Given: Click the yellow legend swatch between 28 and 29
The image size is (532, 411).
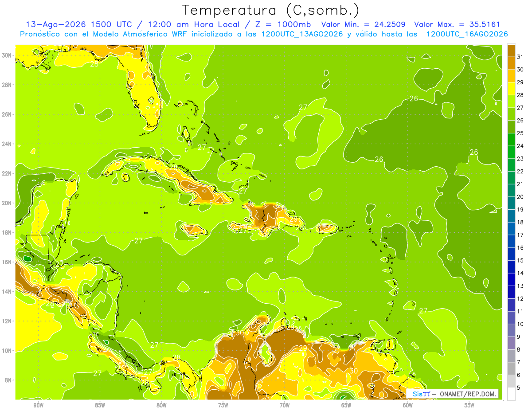Looking at the screenshot, I should [511, 88].
